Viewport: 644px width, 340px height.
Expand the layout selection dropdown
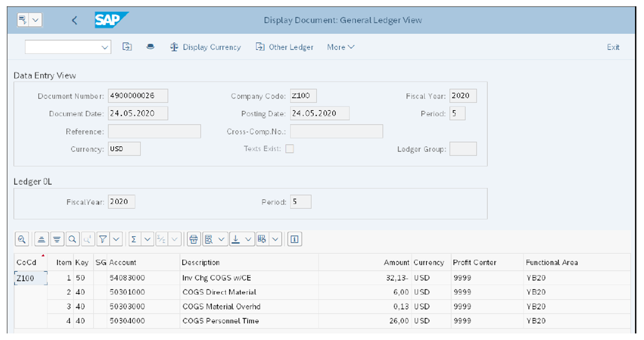coord(276,239)
